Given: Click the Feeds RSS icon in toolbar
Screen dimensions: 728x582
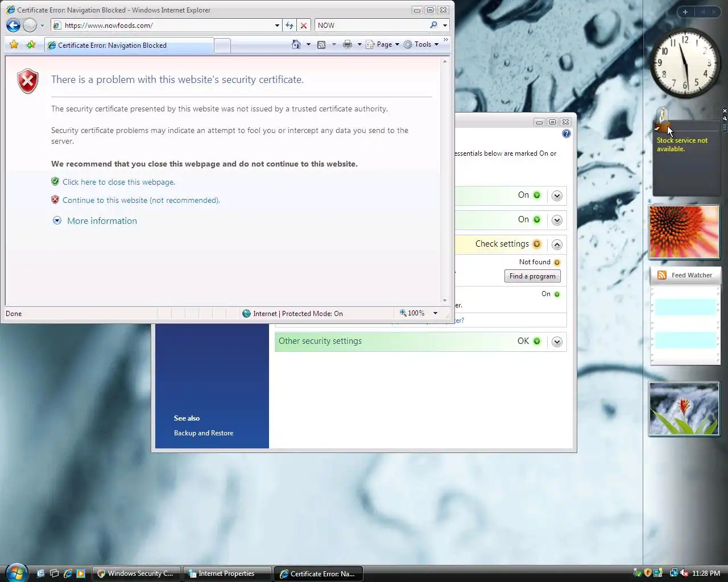Looking at the screenshot, I should pyautogui.click(x=321, y=44).
